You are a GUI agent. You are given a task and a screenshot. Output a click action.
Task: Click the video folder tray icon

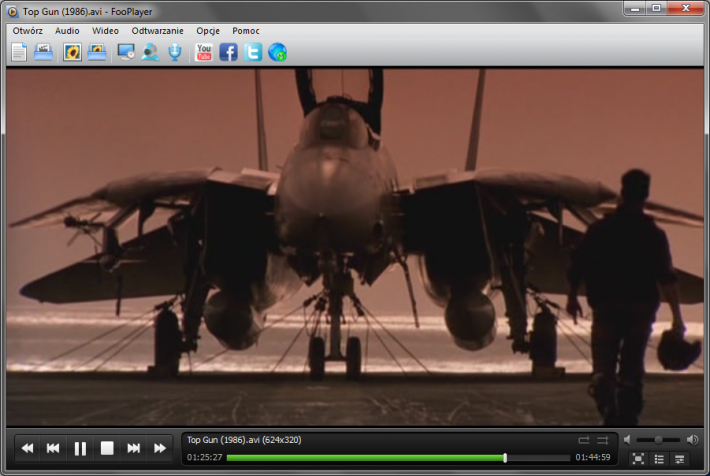[x=43, y=52]
